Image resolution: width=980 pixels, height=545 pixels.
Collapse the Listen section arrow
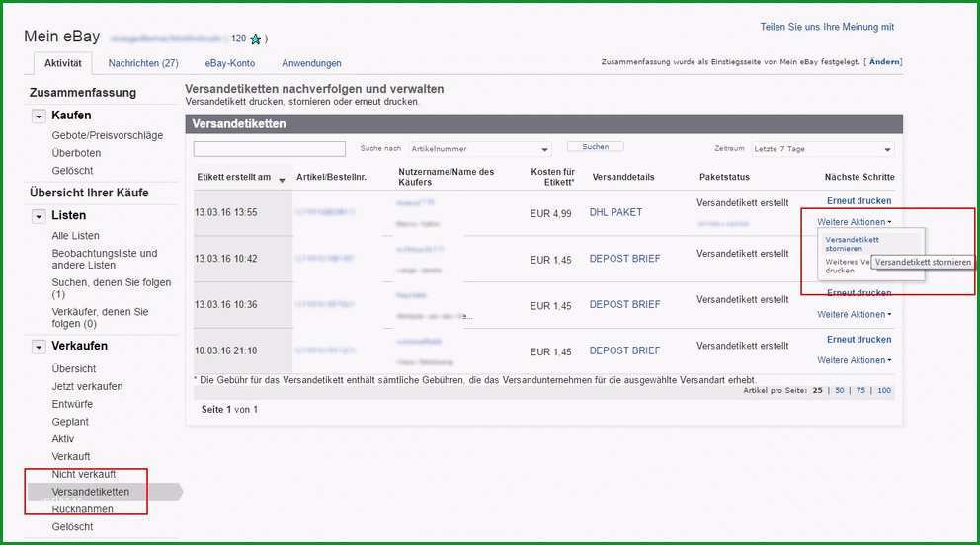pos(39,216)
